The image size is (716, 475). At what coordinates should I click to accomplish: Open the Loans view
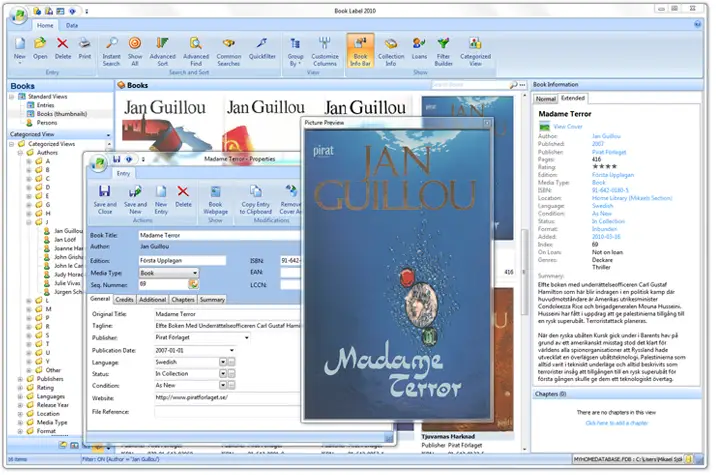[x=419, y=49]
